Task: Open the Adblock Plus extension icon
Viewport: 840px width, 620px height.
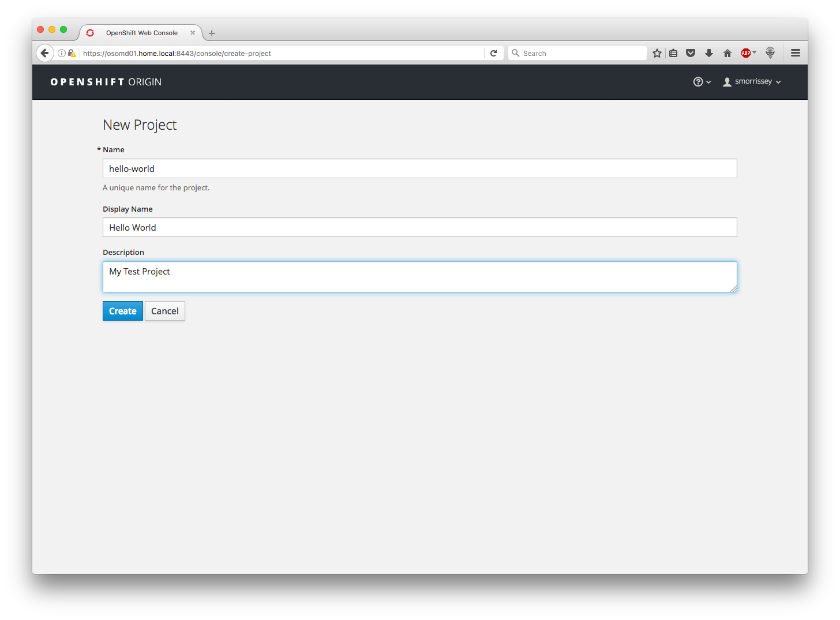Action: (x=747, y=52)
